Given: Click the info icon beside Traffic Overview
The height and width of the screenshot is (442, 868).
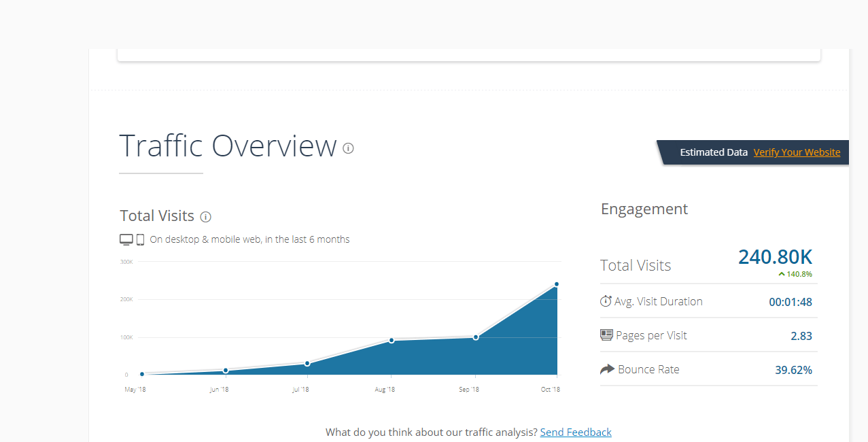Looking at the screenshot, I should point(348,148).
